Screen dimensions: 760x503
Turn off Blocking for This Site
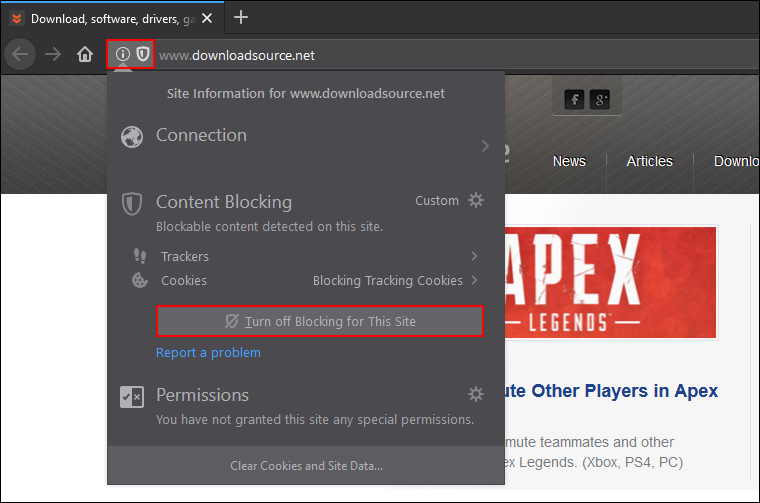pos(320,321)
